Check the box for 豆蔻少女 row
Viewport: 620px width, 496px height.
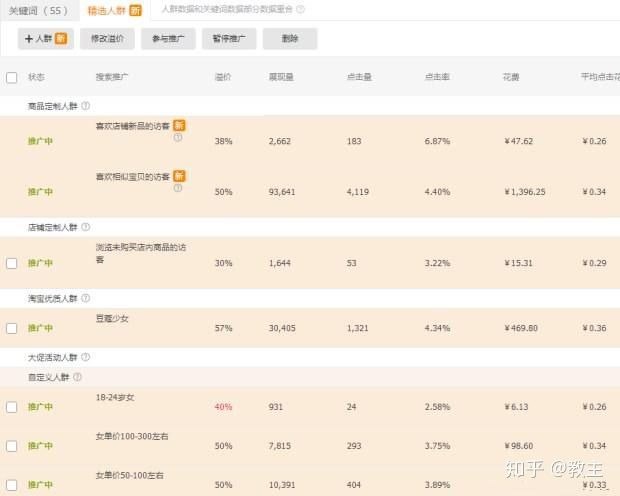[x=12, y=328]
